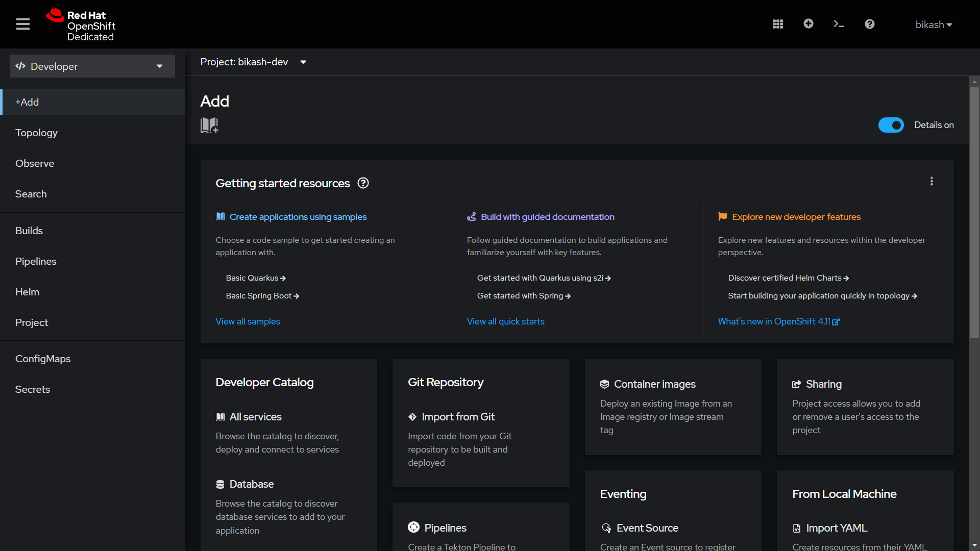Open Get started with Spring quick start
The image size is (980, 551).
pos(524,296)
